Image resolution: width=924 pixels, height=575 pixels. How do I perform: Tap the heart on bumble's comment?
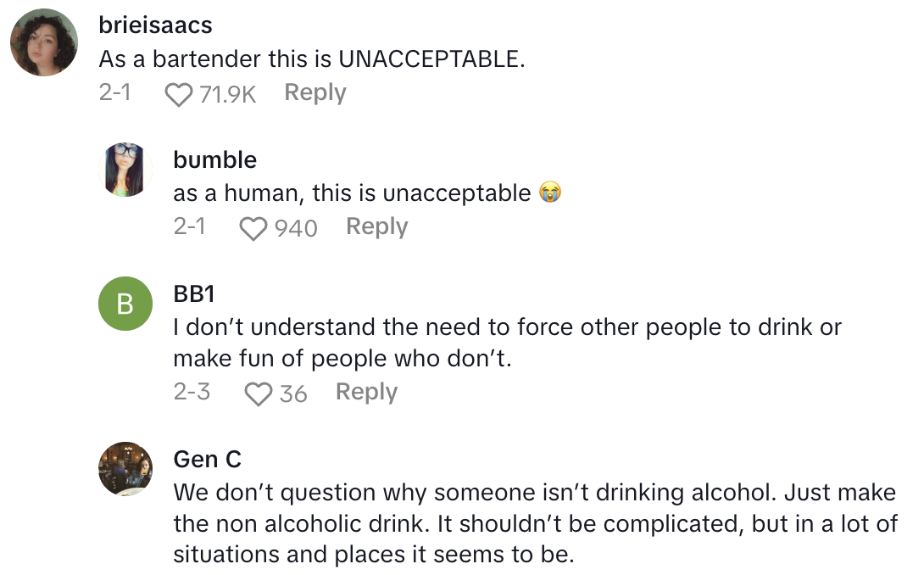pyautogui.click(x=253, y=227)
